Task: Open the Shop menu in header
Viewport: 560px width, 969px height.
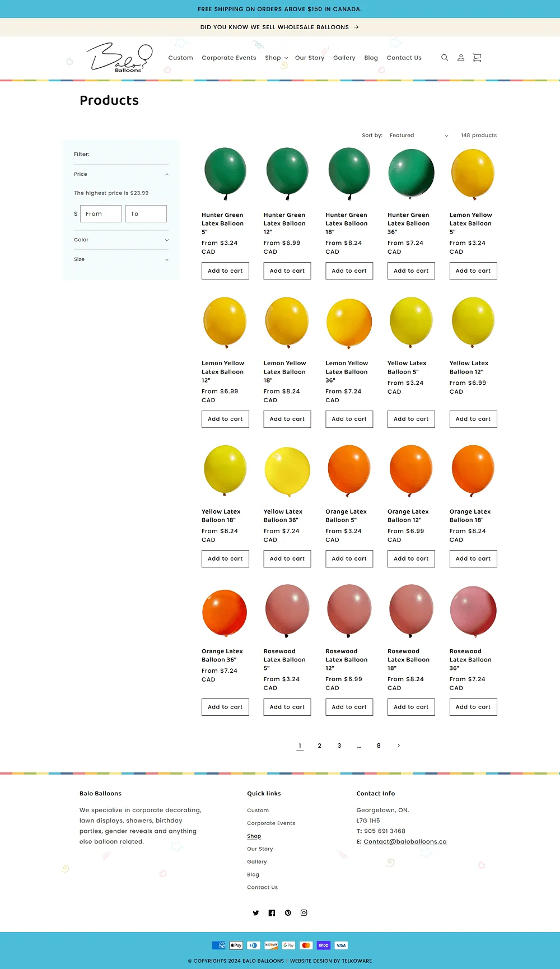Action: pyautogui.click(x=277, y=58)
